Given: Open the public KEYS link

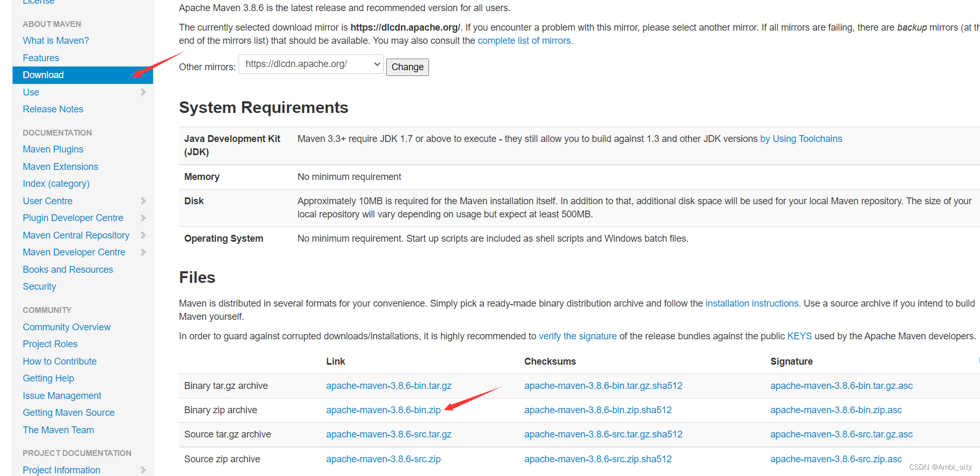Looking at the screenshot, I should pyautogui.click(x=800, y=336).
